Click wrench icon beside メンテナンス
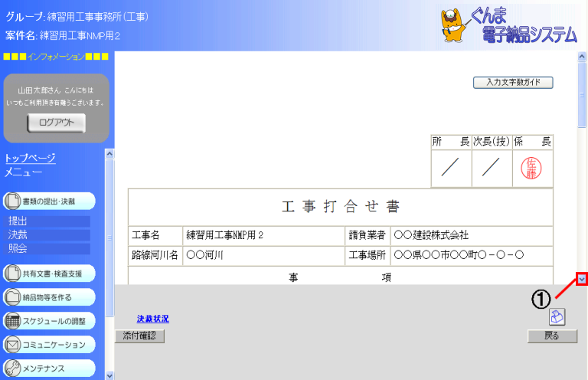Image resolution: width=588 pixels, height=380 pixels. 12,368
